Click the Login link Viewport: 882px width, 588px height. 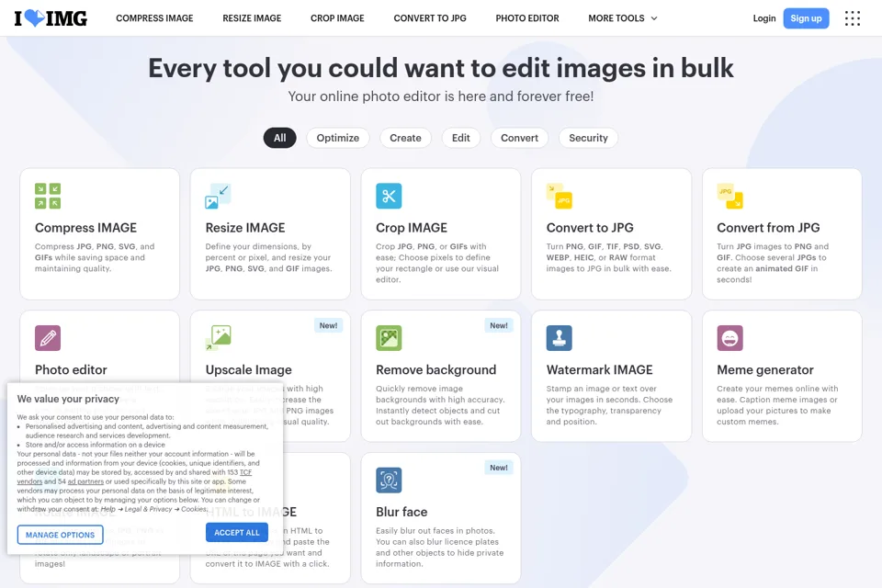763,18
